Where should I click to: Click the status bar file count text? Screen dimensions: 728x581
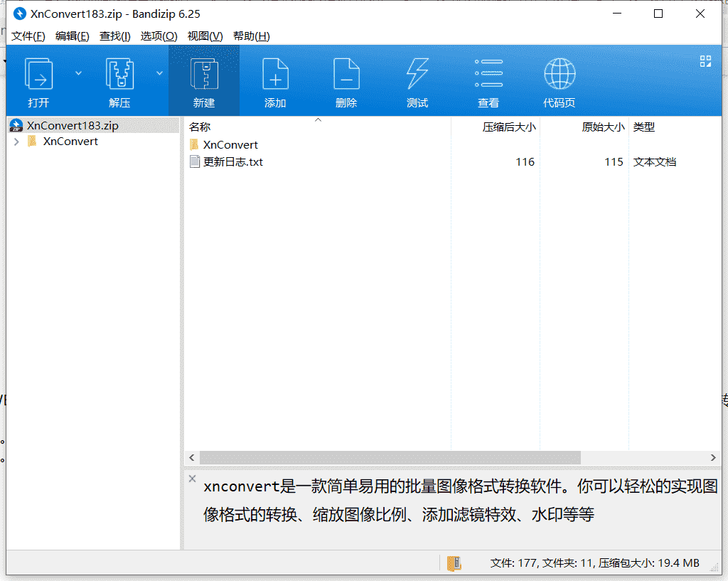[595, 563]
